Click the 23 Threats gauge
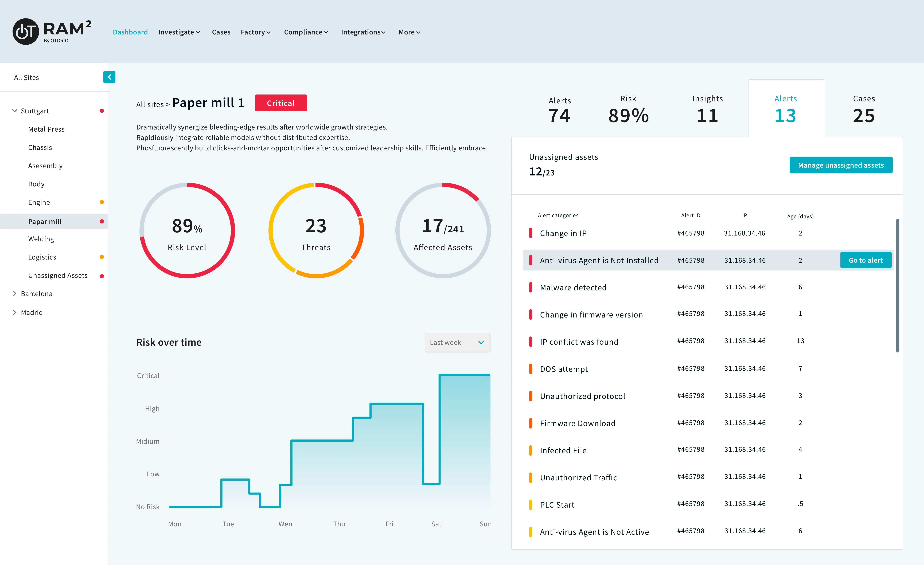 (x=316, y=231)
